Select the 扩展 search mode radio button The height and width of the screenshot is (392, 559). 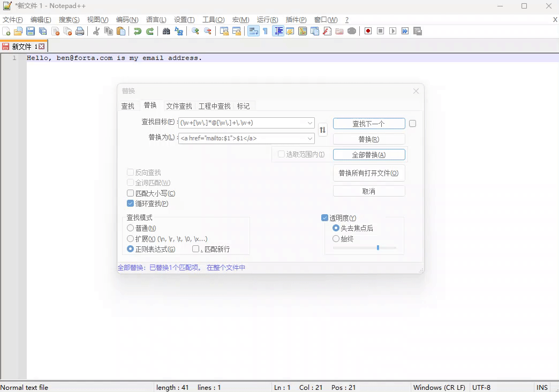[x=130, y=239]
